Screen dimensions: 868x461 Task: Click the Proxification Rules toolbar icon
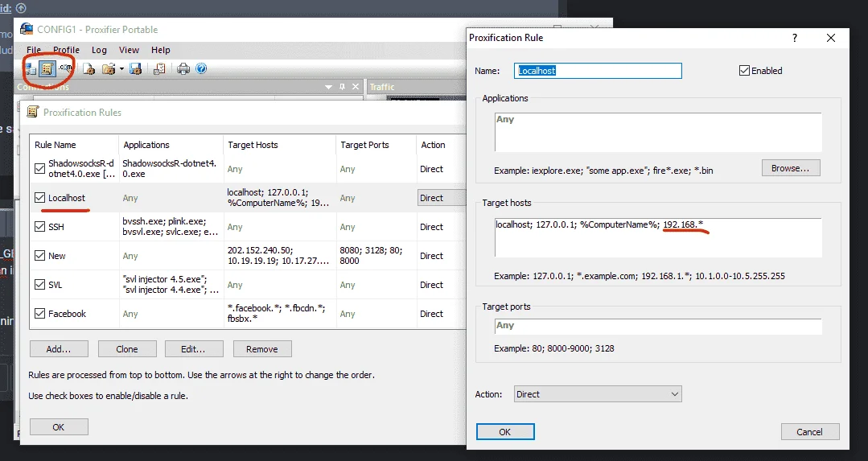pyautogui.click(x=47, y=68)
